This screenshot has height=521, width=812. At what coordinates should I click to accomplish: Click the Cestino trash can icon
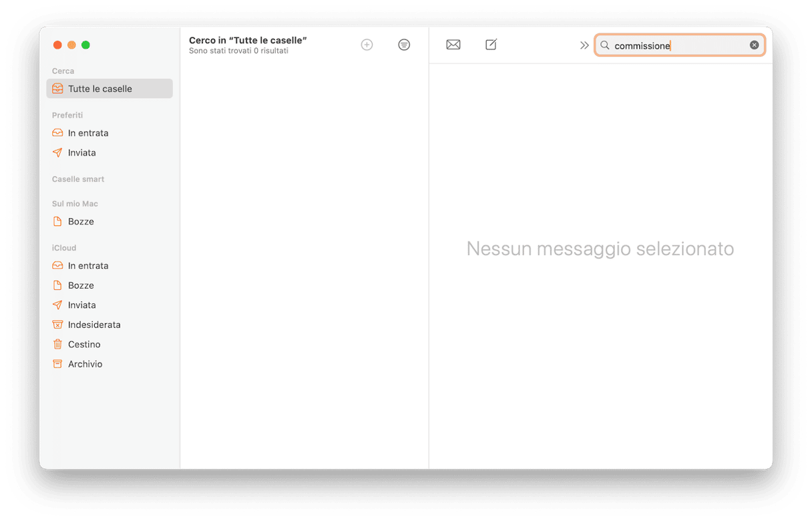coord(57,345)
